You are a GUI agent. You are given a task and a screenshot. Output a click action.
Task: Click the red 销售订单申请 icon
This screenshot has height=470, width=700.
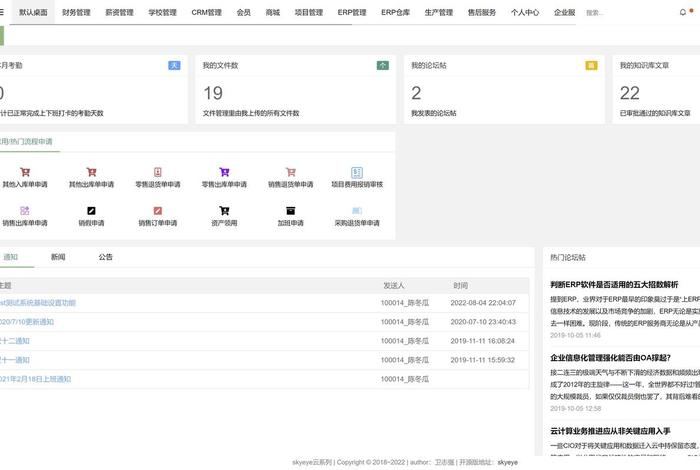click(x=158, y=211)
